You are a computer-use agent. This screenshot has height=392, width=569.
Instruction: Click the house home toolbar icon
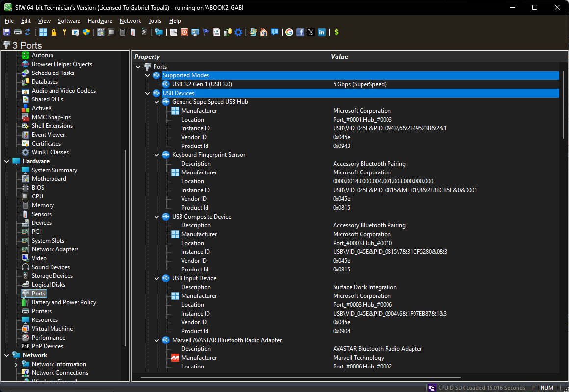pyautogui.click(x=264, y=32)
